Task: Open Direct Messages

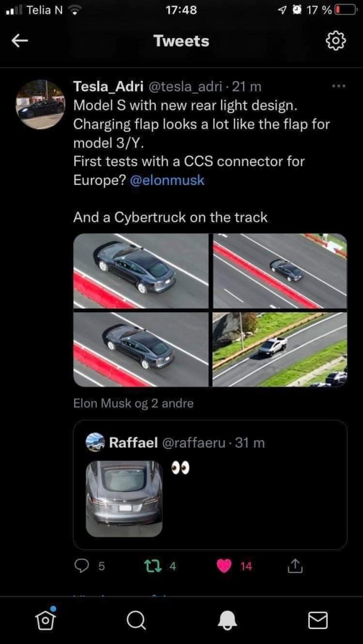Action: click(318, 620)
